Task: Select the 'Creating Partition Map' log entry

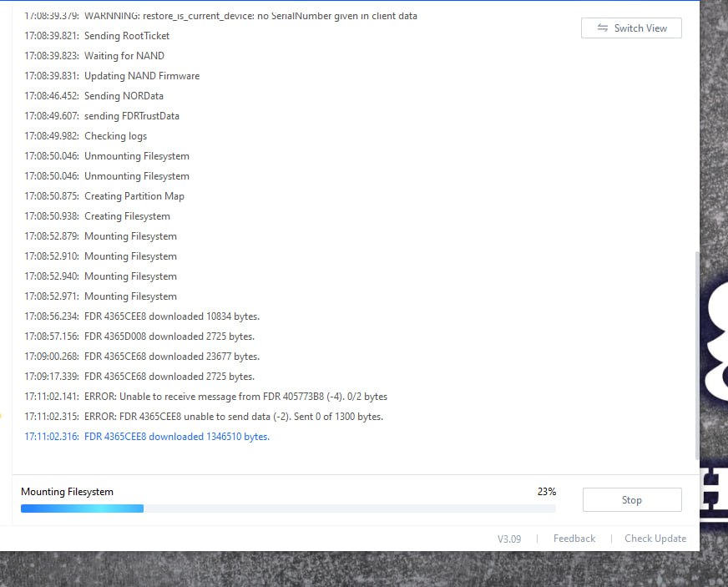Action: pyautogui.click(x=104, y=196)
